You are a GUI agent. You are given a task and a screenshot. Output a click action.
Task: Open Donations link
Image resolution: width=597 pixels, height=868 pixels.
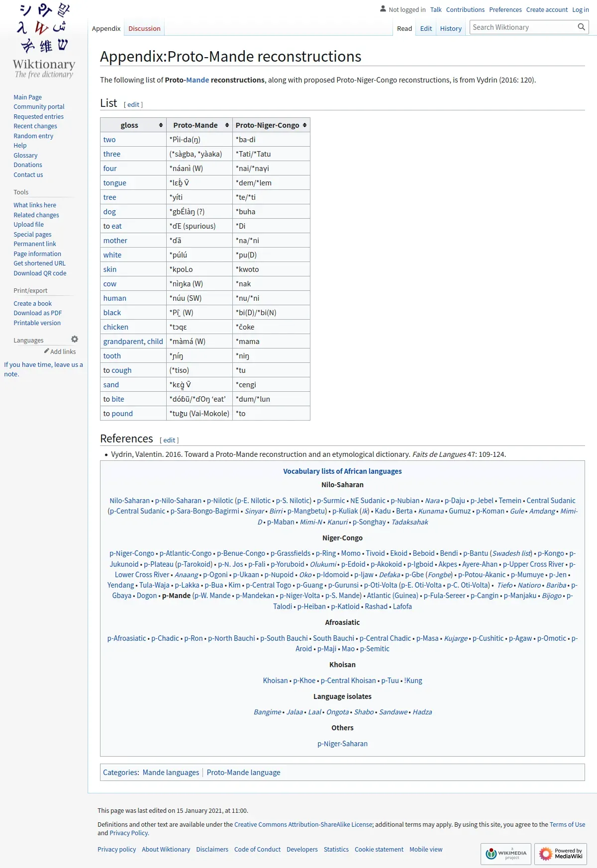coord(28,165)
